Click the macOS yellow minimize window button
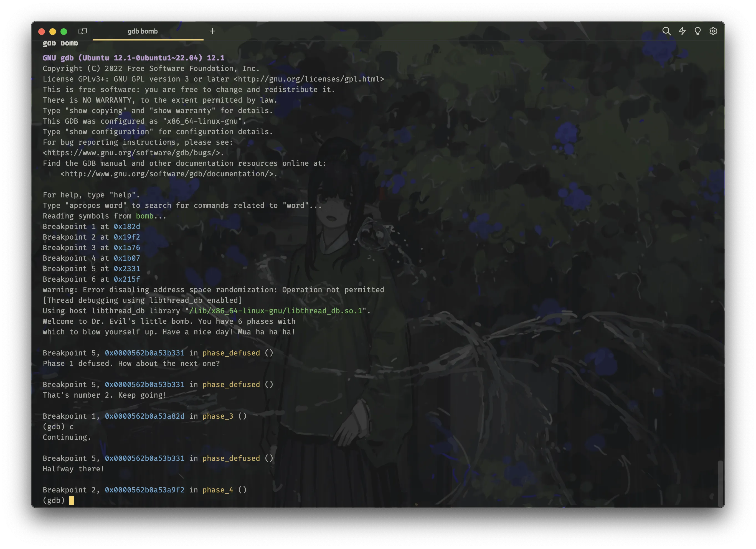Image resolution: width=756 pixels, height=549 pixels. coord(53,31)
